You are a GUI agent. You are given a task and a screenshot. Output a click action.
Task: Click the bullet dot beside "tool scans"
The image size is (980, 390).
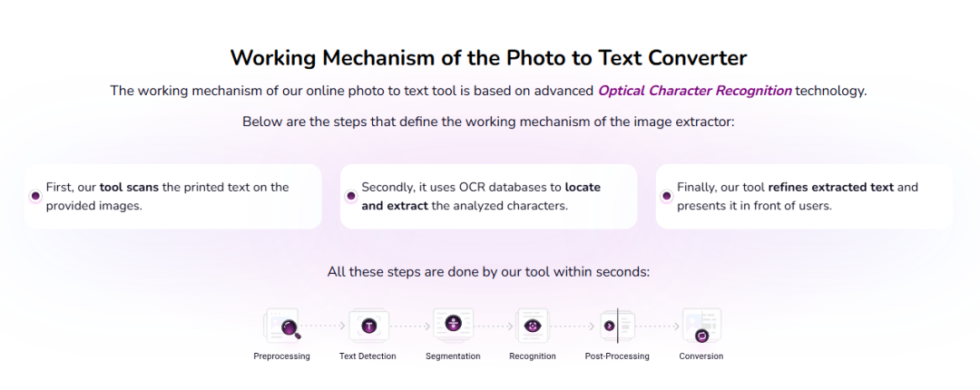click(x=35, y=196)
